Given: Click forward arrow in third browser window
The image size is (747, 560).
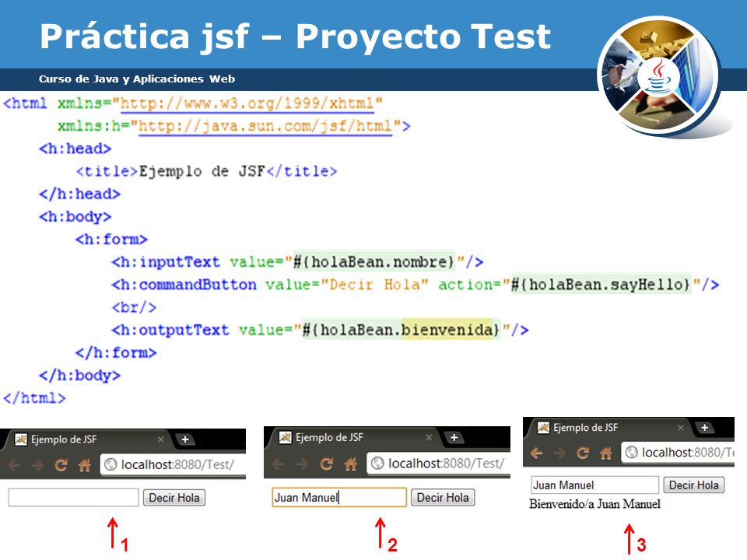Looking at the screenshot, I should click(559, 453).
